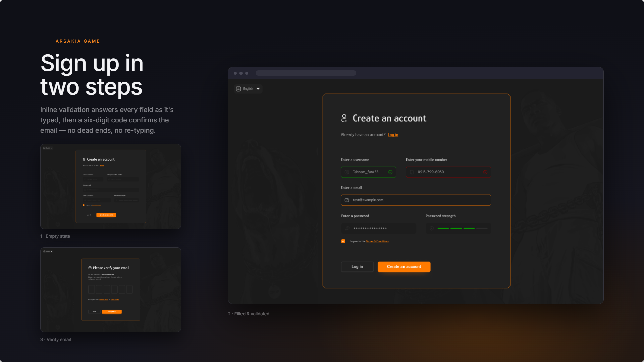Click the Back button in the Verify email thumbnail
This screenshot has height=362, width=644.
pyautogui.click(x=94, y=312)
